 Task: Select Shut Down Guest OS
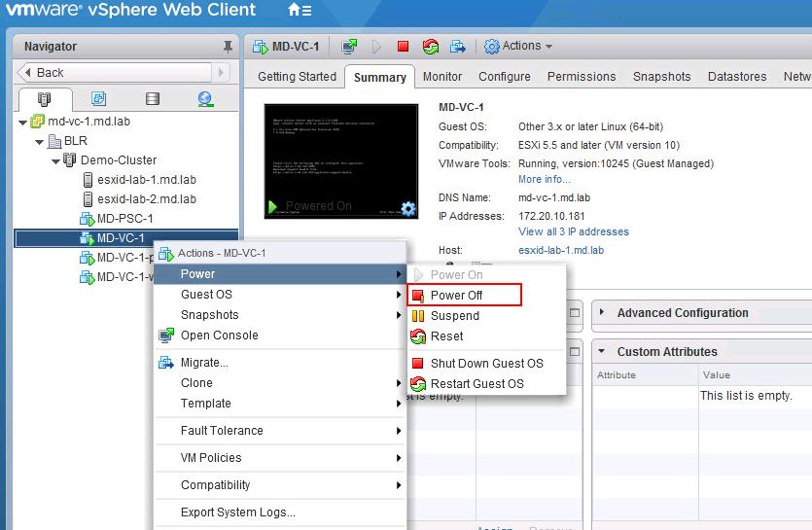[x=486, y=363]
